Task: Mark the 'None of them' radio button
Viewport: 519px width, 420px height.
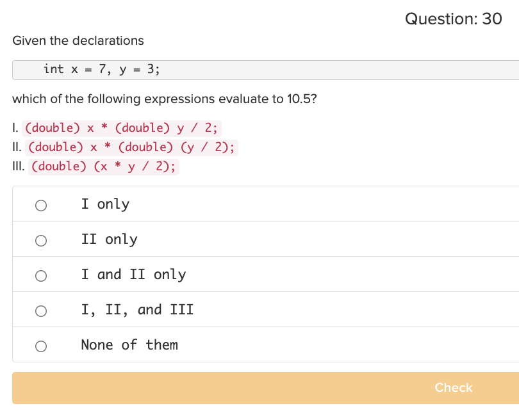Action: (41, 346)
